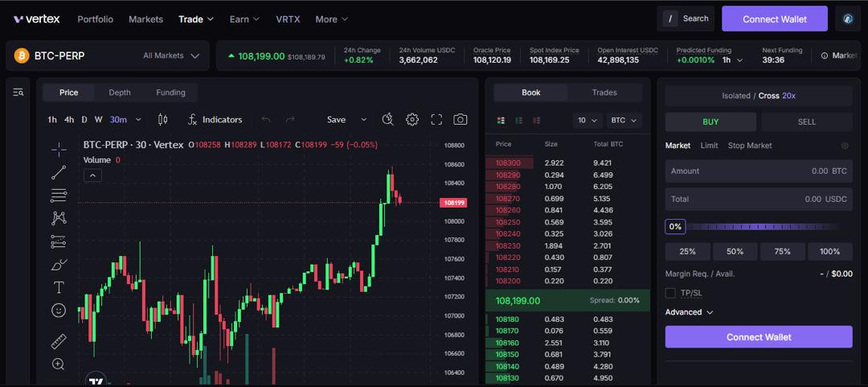868x387 pixels.
Task: Click the chart text annotation tool
Action: (59, 287)
